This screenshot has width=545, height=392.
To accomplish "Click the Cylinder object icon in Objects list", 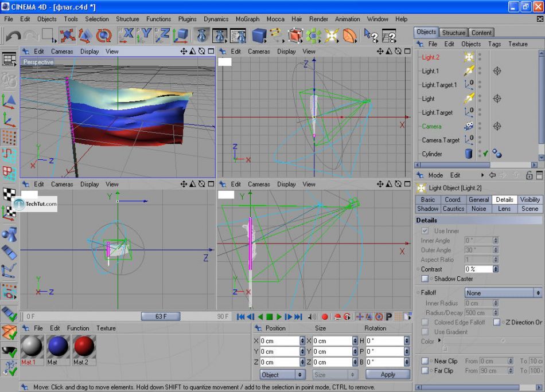I will [x=469, y=154].
